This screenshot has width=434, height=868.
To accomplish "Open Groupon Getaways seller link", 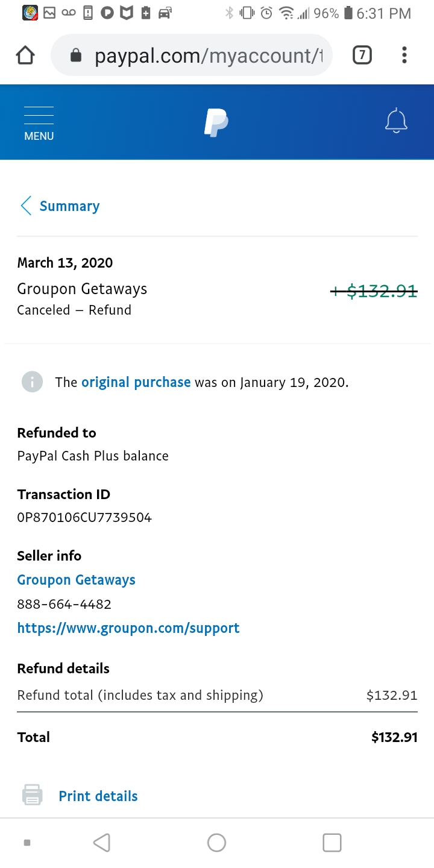I will (76, 580).
